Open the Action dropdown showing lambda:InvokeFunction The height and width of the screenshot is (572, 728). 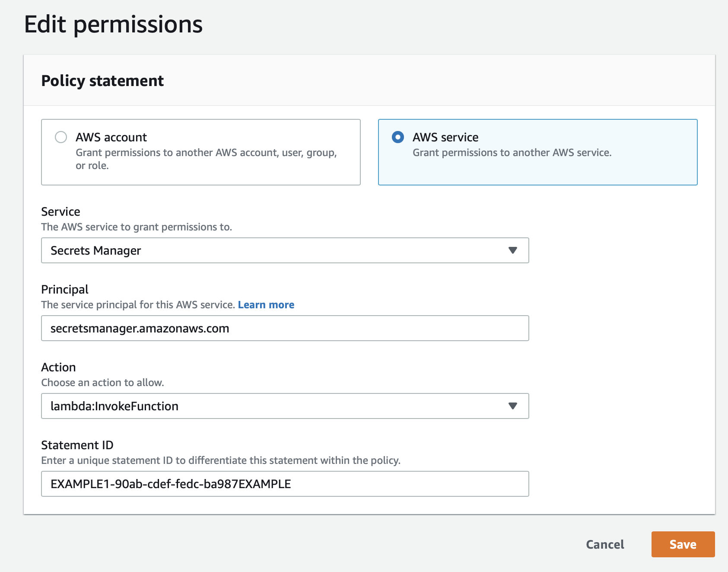pyautogui.click(x=285, y=406)
